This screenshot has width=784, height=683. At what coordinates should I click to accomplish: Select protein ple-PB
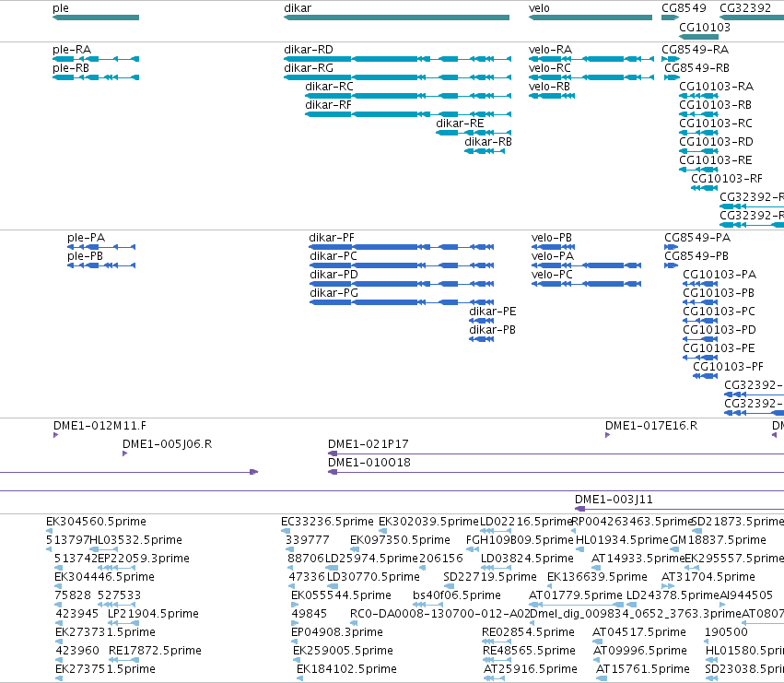point(101,265)
